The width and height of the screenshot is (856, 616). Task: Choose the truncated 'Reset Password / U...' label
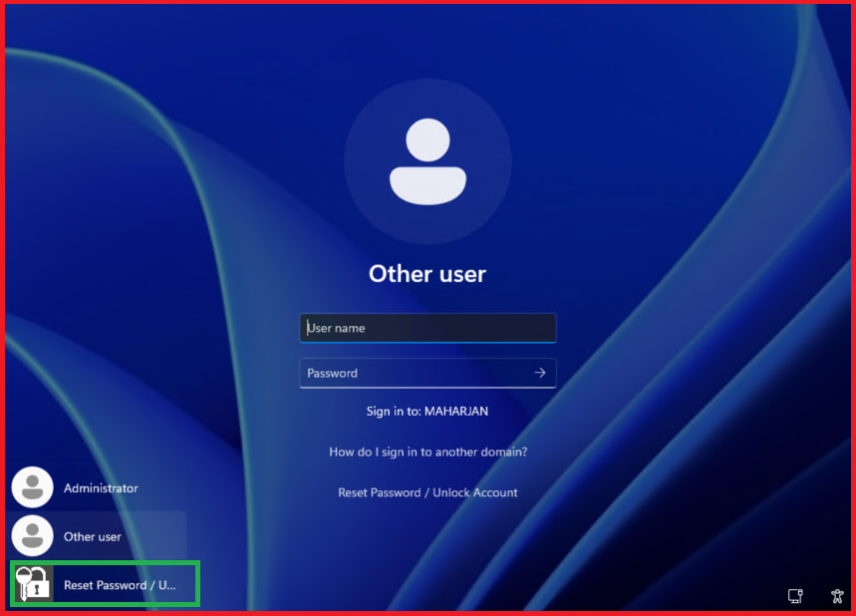[120, 585]
